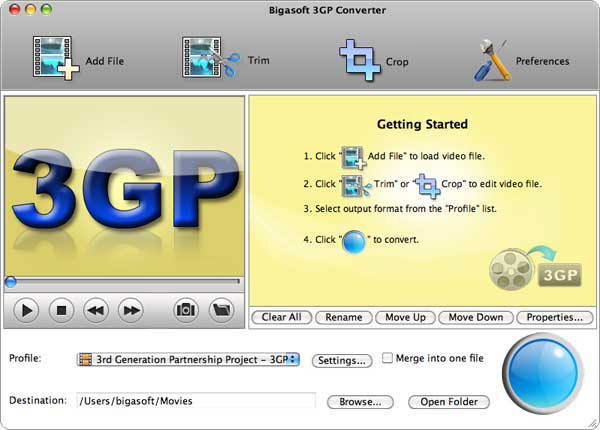Click the big blue Convert button
The height and width of the screenshot is (430, 600).
[x=543, y=373]
